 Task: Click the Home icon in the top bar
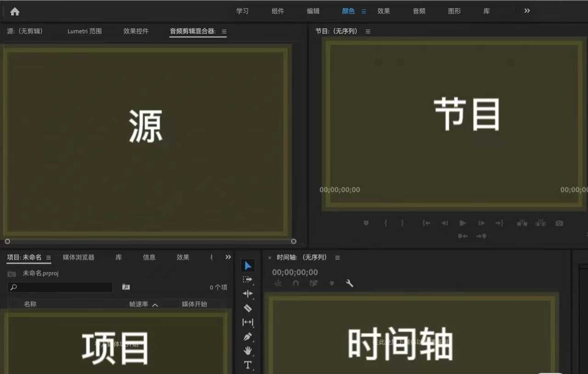point(14,10)
